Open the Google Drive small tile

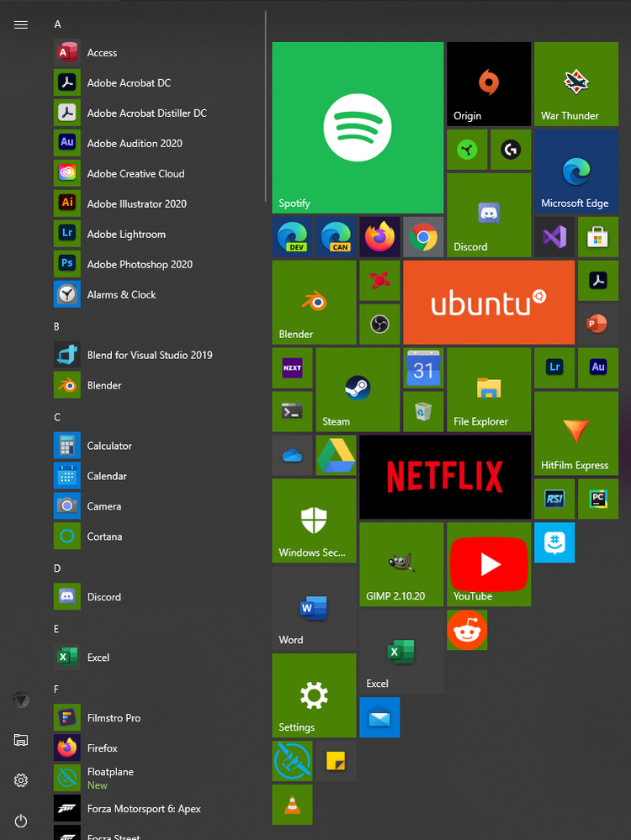pyautogui.click(x=337, y=456)
